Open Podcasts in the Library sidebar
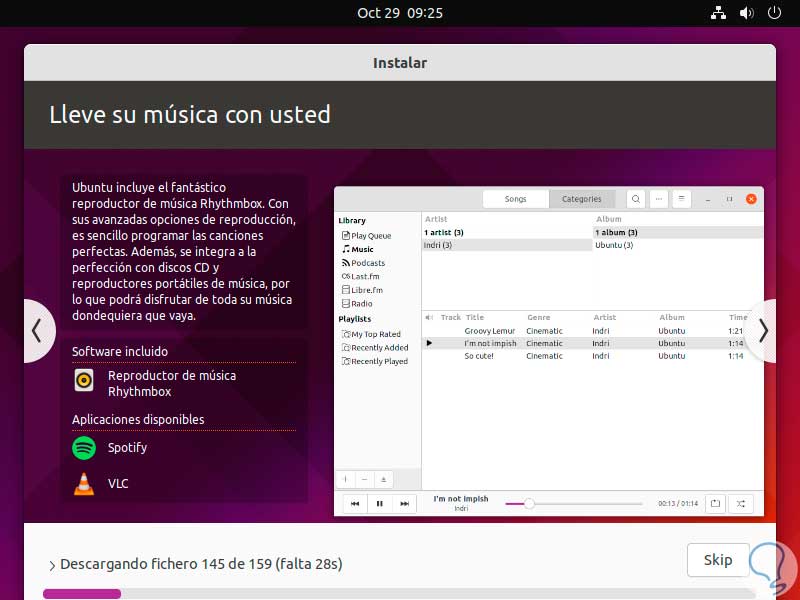 click(x=363, y=263)
